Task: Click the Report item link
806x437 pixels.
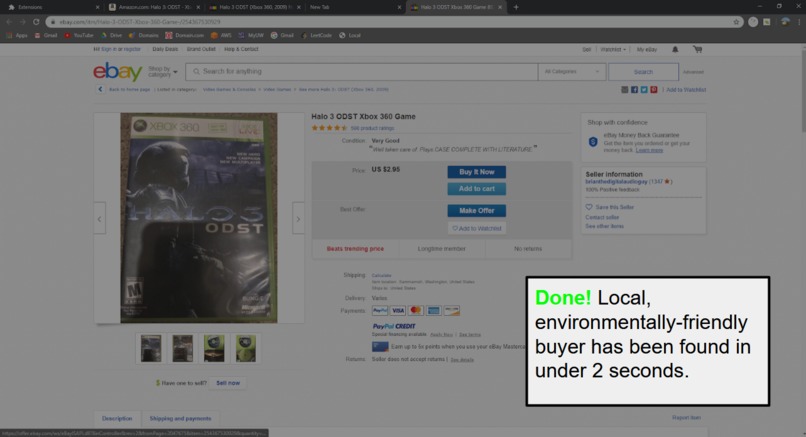Action: coord(686,417)
